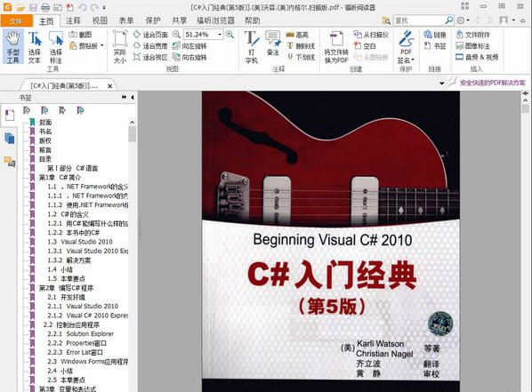Open the File (文件) menu
532x392 pixels.
point(16,21)
